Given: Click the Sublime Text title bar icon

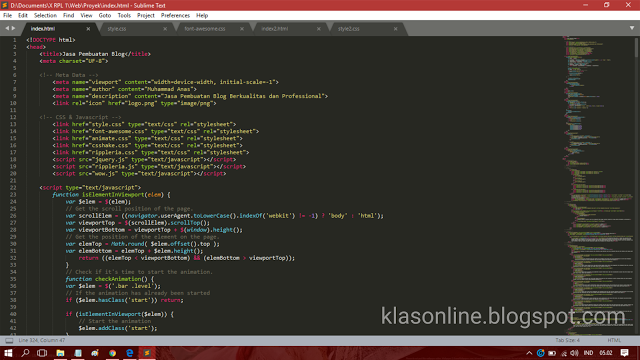Looking at the screenshot, I should click(x=5, y=5).
